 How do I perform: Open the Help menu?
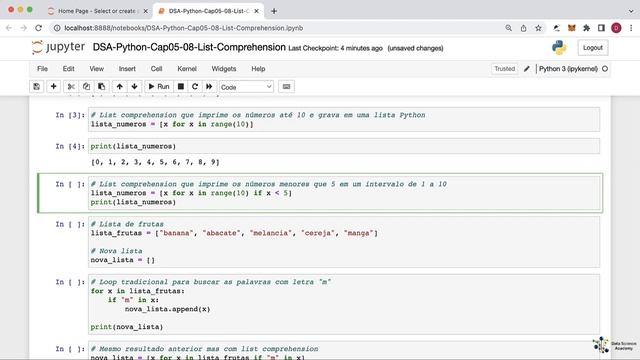[258, 69]
